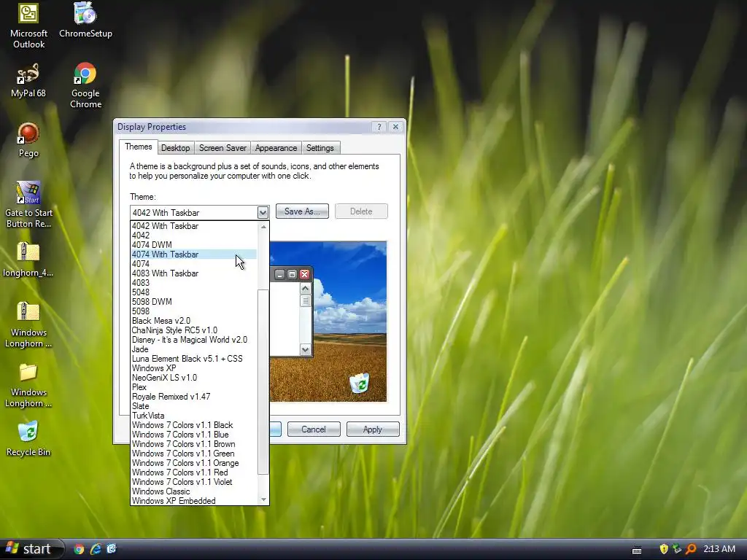
Task: Choose the NeoGeniX LS v1.0 theme
Action: tap(194, 378)
